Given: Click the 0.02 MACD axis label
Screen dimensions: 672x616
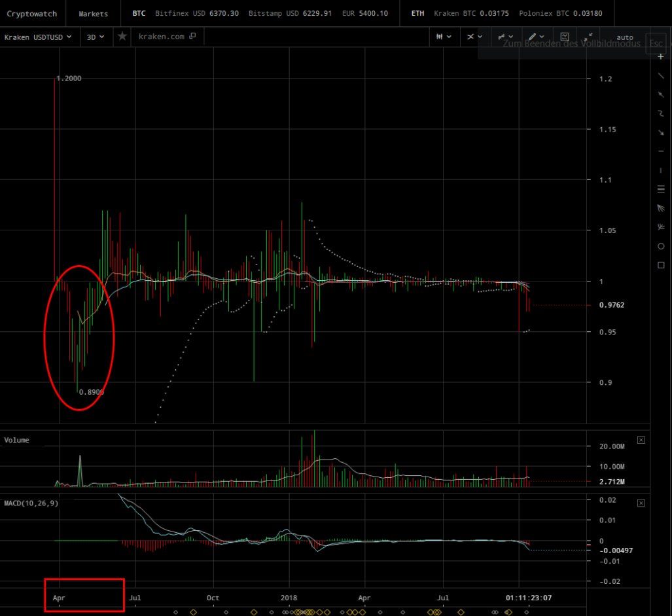Looking at the screenshot, I should (x=607, y=500).
